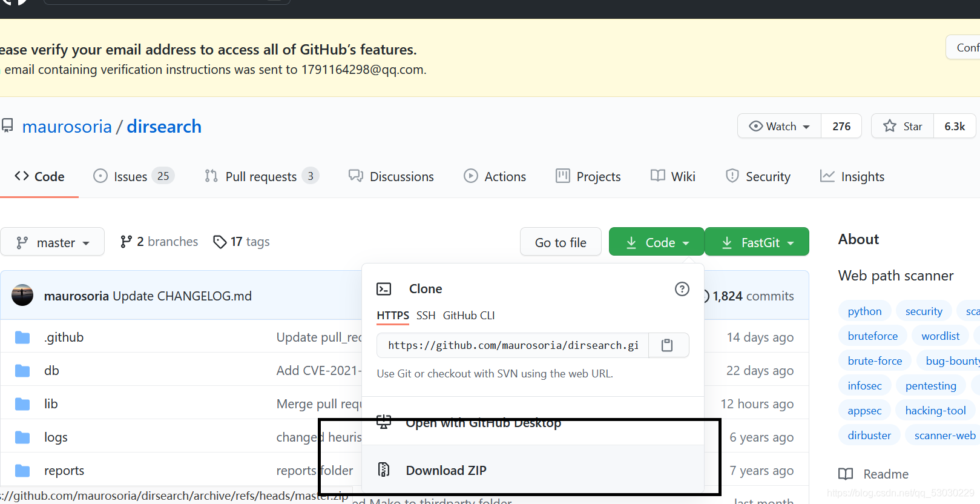This screenshot has width=980, height=504.
Task: Click the appsec topic tag
Action: pyautogui.click(x=864, y=410)
